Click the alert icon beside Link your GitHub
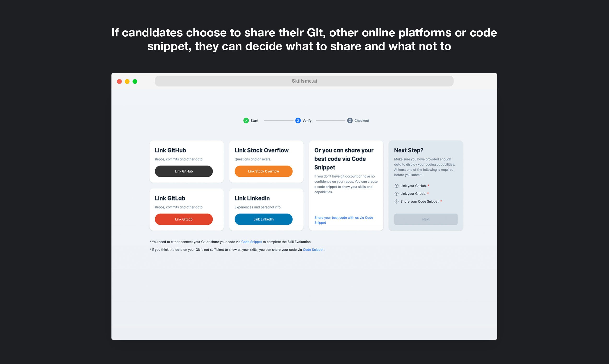The image size is (609, 364). tap(396, 186)
